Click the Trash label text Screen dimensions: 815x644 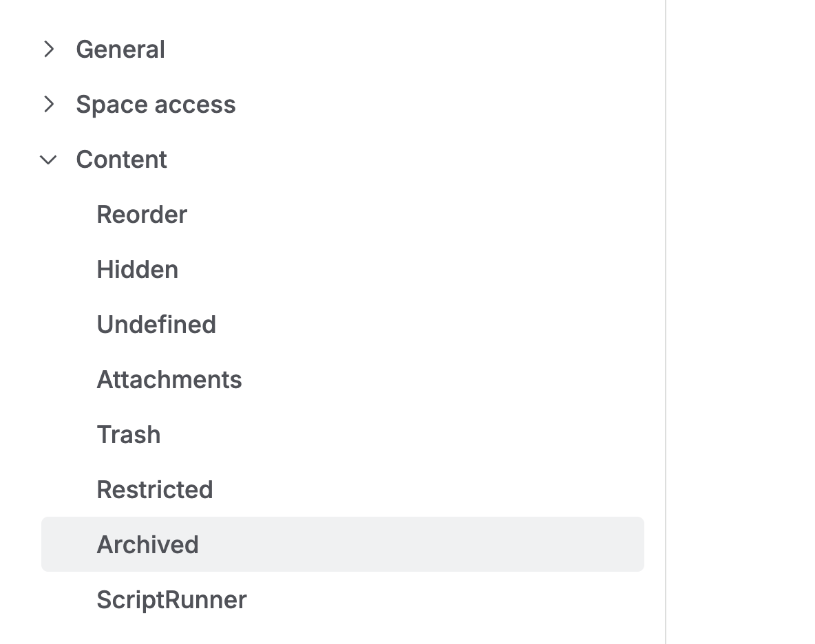[129, 434]
